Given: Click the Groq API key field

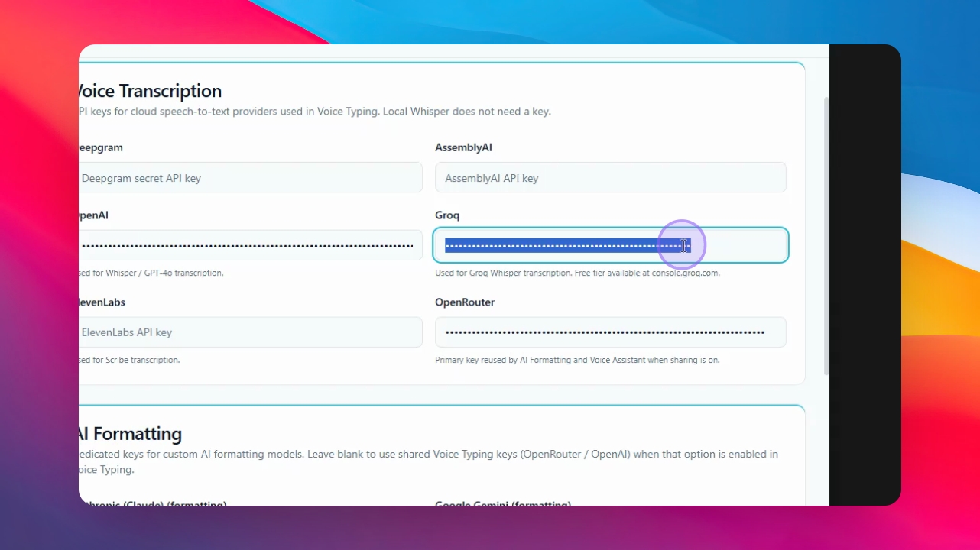Looking at the screenshot, I should [611, 245].
